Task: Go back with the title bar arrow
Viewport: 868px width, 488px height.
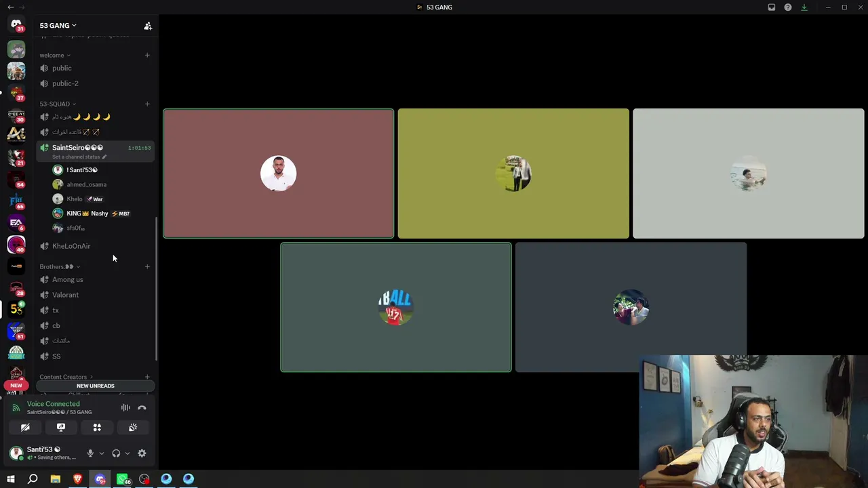Action: pyautogui.click(x=10, y=7)
